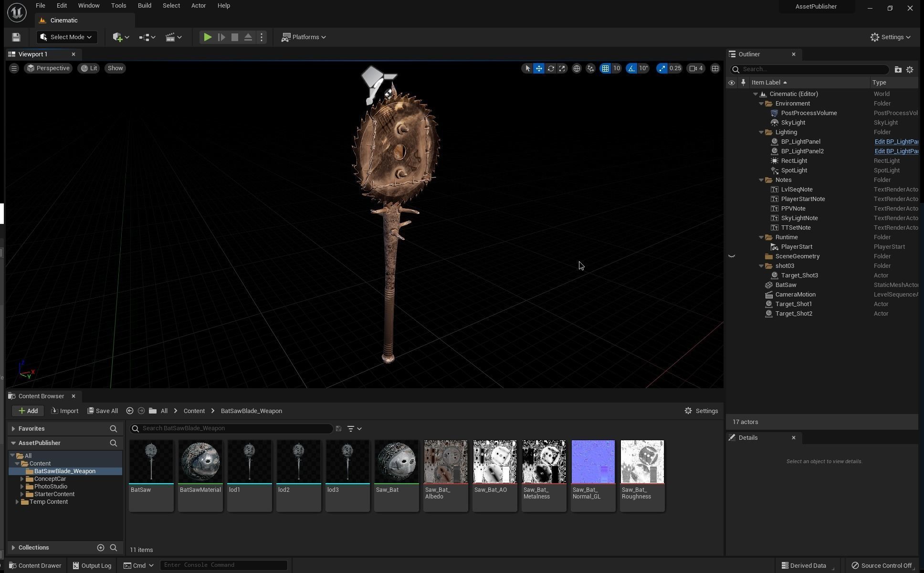This screenshot has height=573, width=924.
Task: Toggle grid snapping
Action: point(605,68)
